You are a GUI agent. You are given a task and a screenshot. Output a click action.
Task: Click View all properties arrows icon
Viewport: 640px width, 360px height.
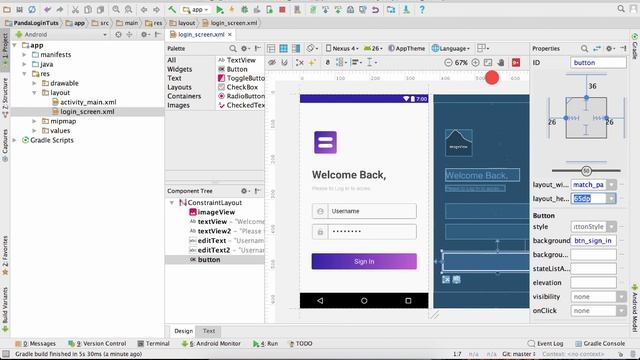[x=597, y=49]
